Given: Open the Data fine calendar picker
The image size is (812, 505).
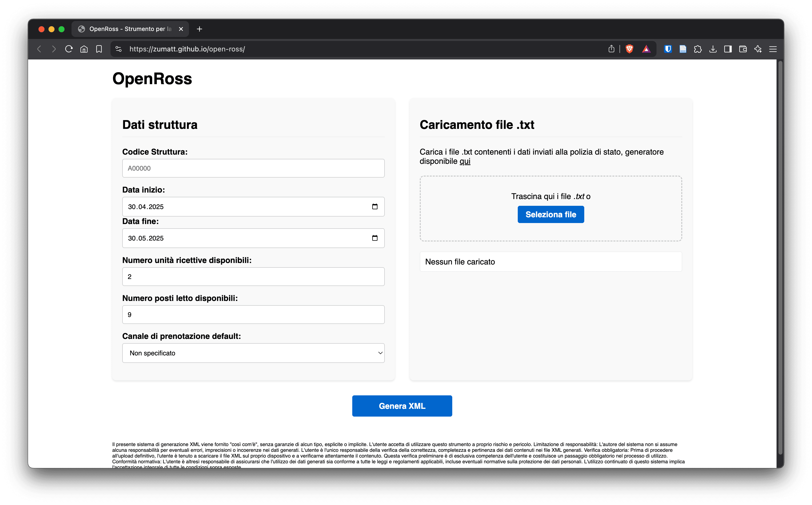Looking at the screenshot, I should [375, 238].
